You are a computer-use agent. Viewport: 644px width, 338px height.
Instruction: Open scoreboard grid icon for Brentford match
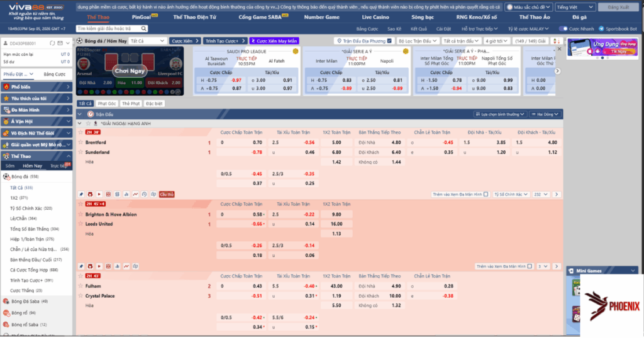click(108, 194)
